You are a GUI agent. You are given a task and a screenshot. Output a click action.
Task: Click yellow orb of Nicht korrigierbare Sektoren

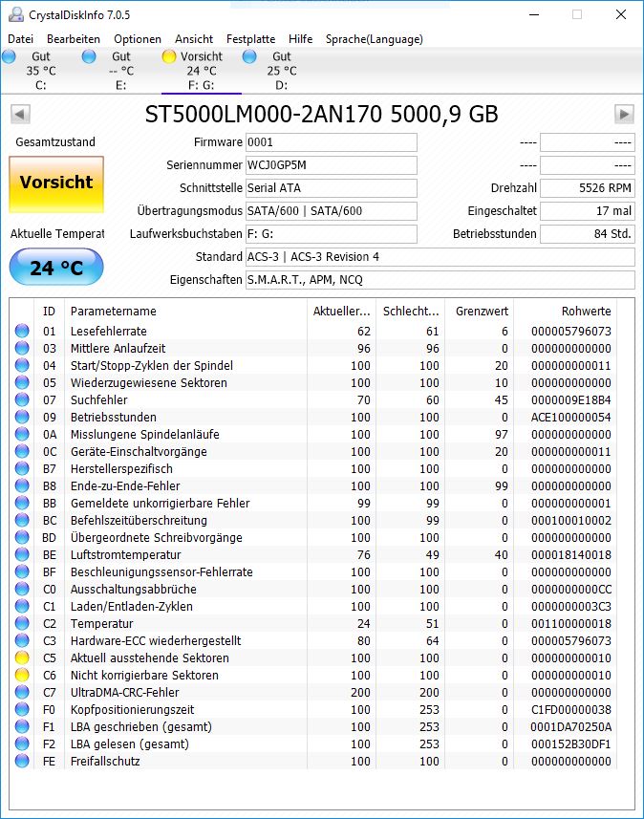(x=22, y=675)
